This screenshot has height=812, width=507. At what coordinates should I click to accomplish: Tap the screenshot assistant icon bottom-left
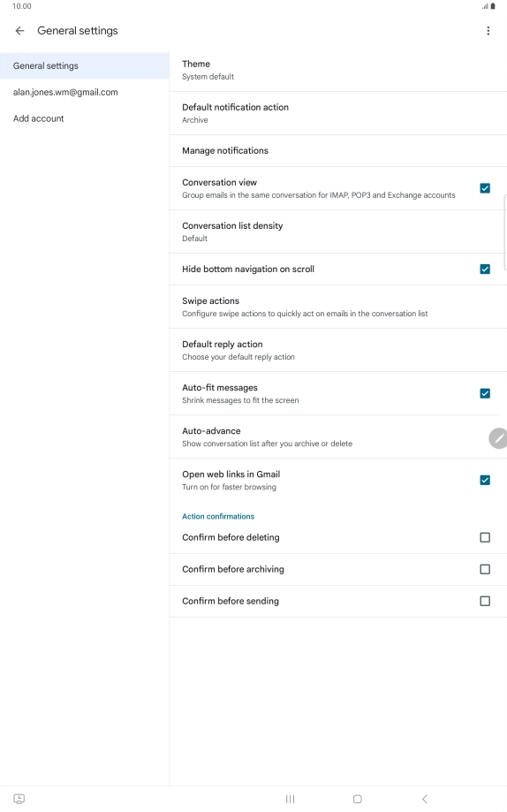click(x=19, y=799)
